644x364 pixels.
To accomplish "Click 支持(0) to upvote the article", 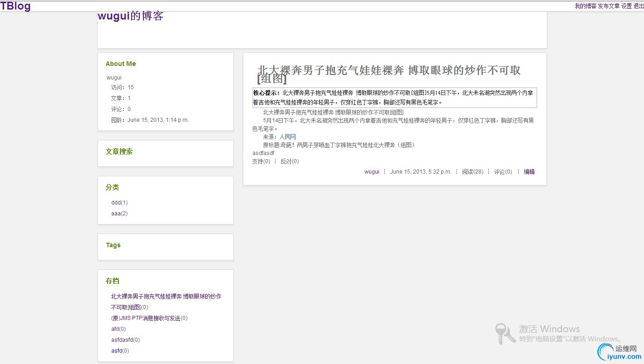I will pos(261,161).
